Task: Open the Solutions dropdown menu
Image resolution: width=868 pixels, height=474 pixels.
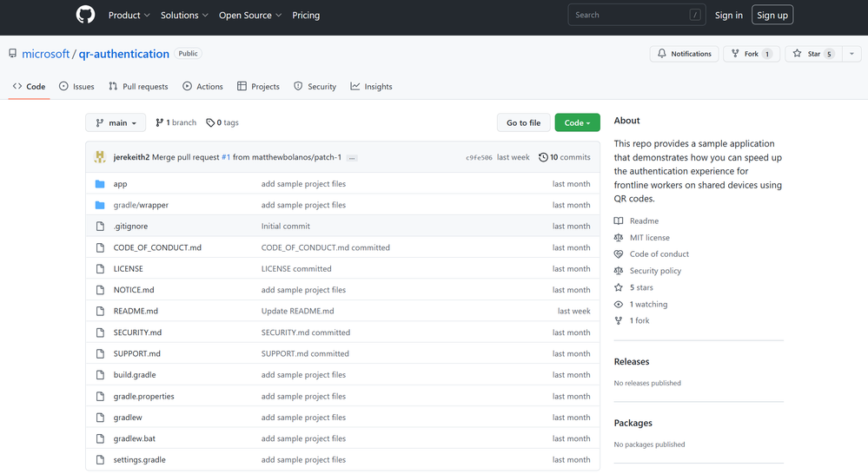Action: click(x=184, y=15)
